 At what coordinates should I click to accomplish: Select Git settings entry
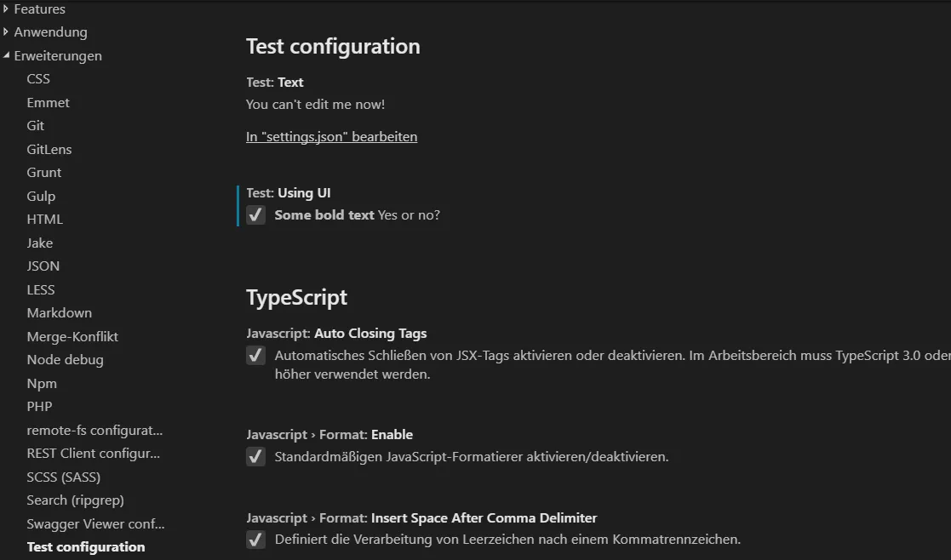pos(35,126)
